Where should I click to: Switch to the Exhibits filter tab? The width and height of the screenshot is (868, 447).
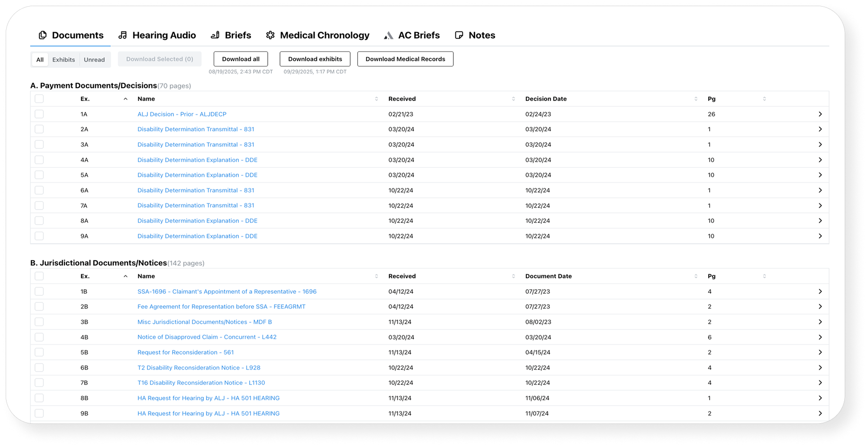[63, 60]
